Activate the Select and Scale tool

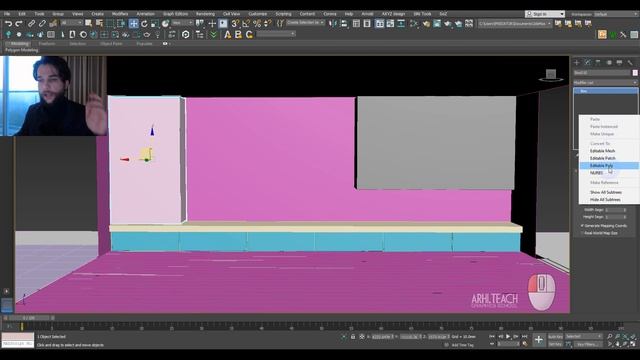click(x=155, y=24)
